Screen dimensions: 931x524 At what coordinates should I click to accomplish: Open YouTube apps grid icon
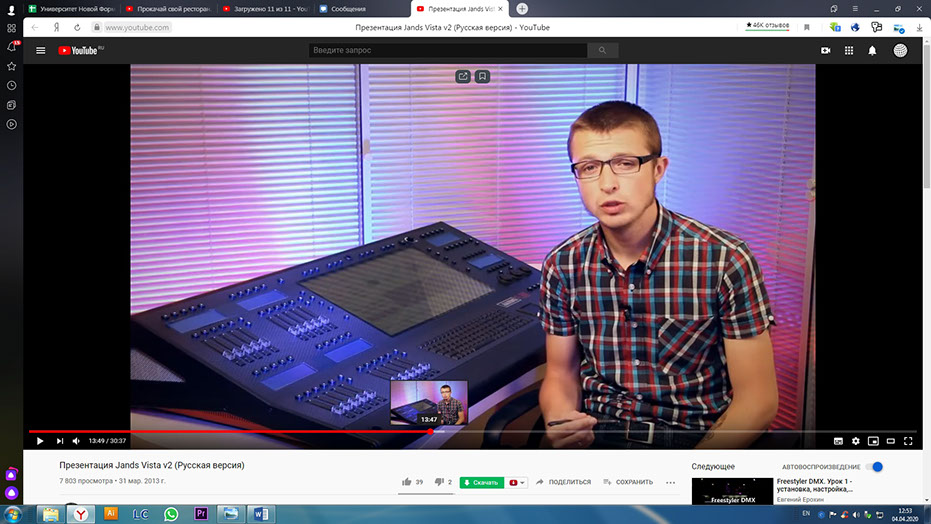849,50
